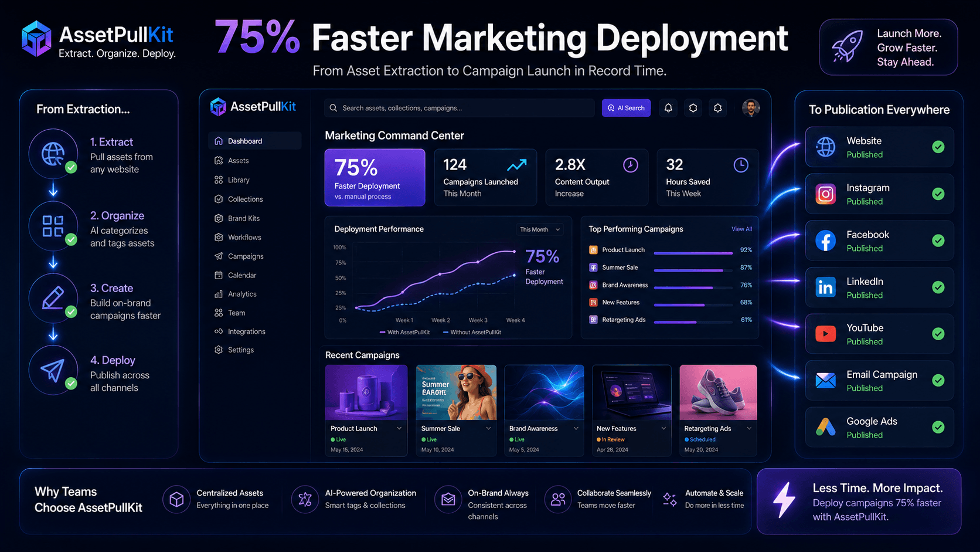Open the Calendar label in the sidebar menu
The image size is (980, 552).
[x=242, y=275]
